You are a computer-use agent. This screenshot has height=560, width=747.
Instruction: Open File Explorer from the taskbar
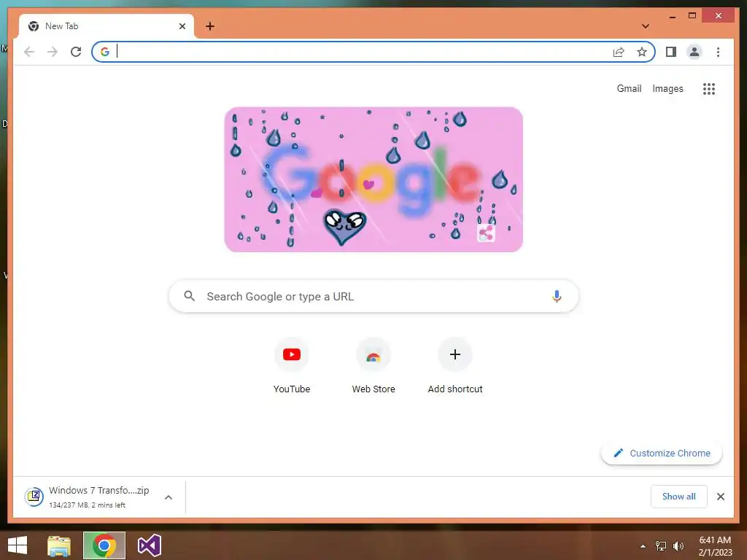(59, 545)
